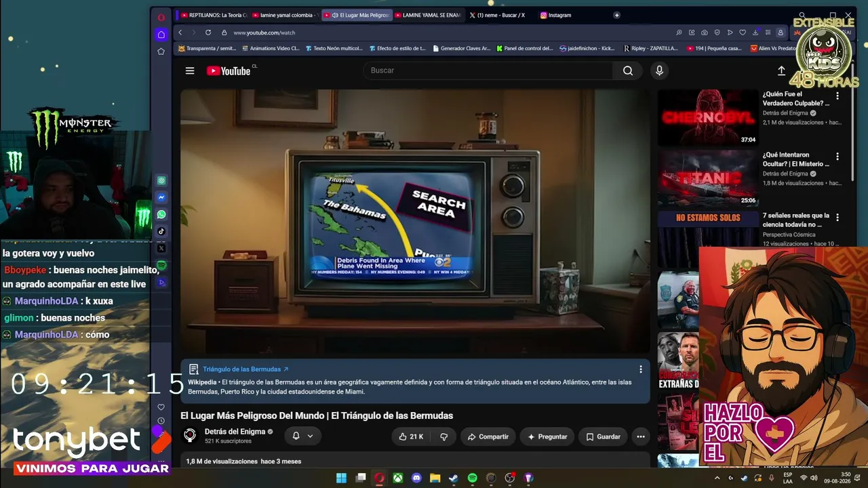Open more options for the Wikipedia info panel
Image resolution: width=868 pixels, height=488 pixels.
coord(641,369)
